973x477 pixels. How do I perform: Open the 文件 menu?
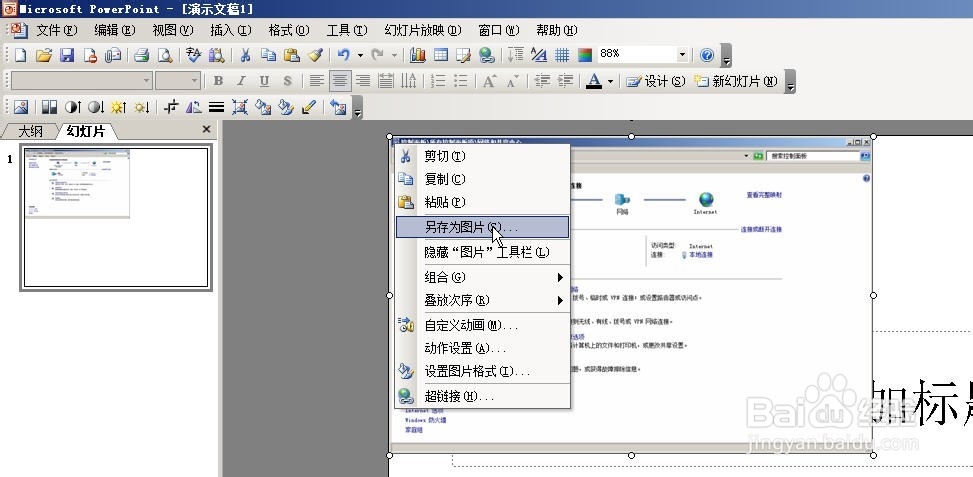tap(57, 30)
